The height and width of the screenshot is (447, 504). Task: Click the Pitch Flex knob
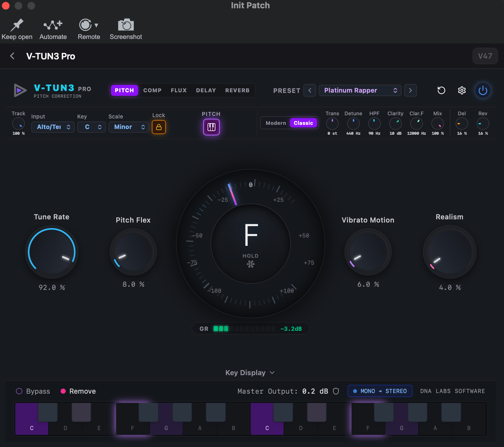pos(133,252)
